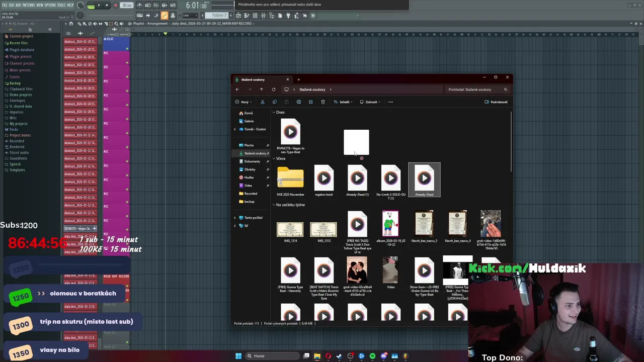Open the TOOLS menu in FL Studio
This screenshot has width=644, height=362.
coord(61,5)
